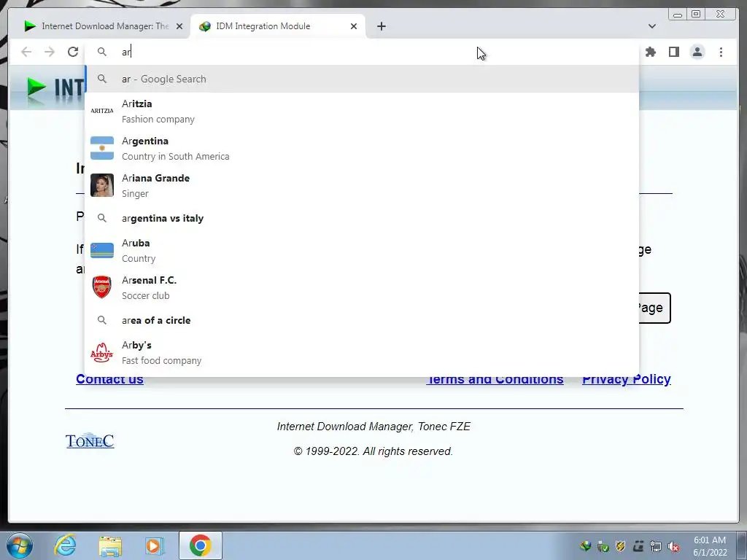Viewport: 747px width, 560px height.
Task: Reload the page with the refresh icon
Action: pos(73,52)
